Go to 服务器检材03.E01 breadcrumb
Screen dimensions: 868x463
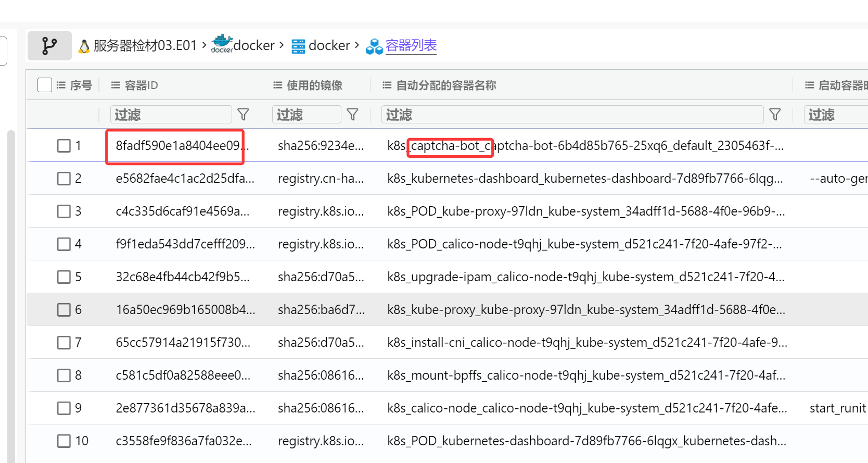click(145, 46)
